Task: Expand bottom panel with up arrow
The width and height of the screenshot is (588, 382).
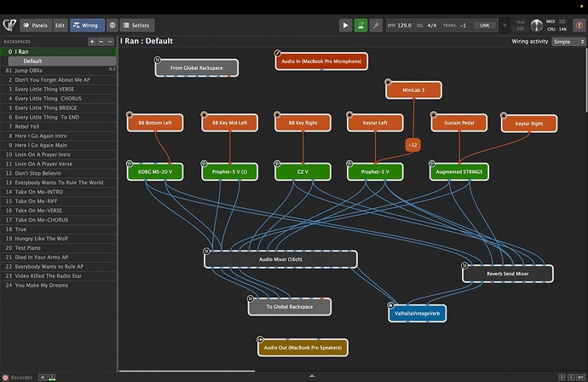Action: [312, 376]
